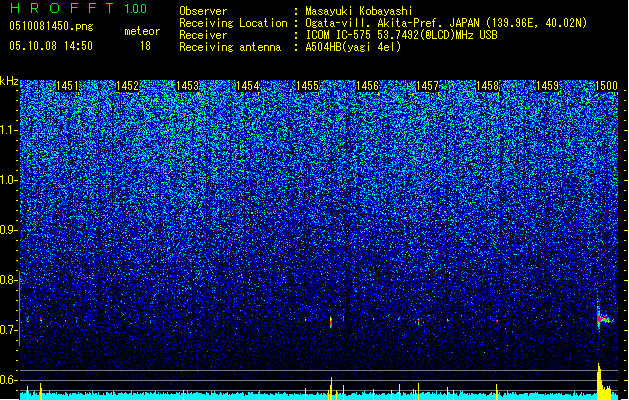Click the Observer label
Screen dimensions: 629x400
tap(203, 11)
